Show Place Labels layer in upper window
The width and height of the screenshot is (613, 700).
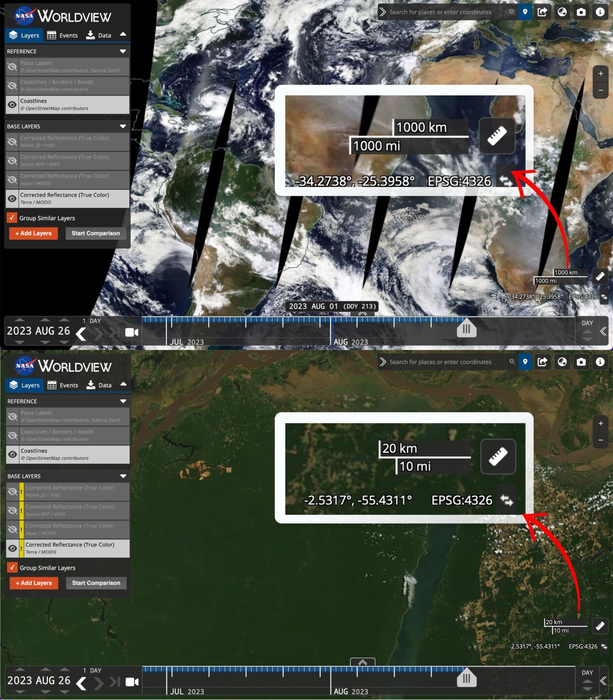[x=12, y=67]
